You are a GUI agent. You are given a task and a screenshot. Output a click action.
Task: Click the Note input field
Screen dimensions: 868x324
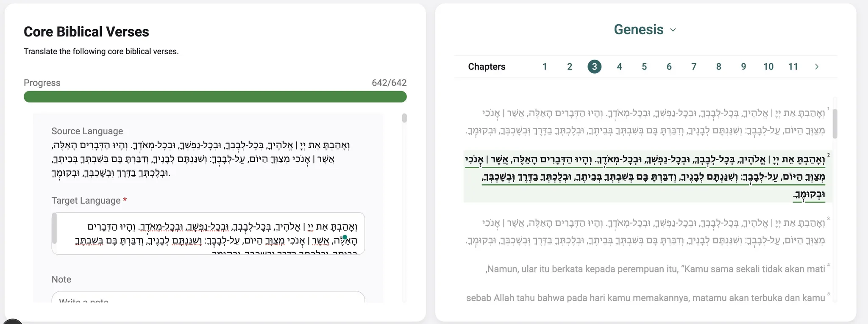click(x=208, y=298)
